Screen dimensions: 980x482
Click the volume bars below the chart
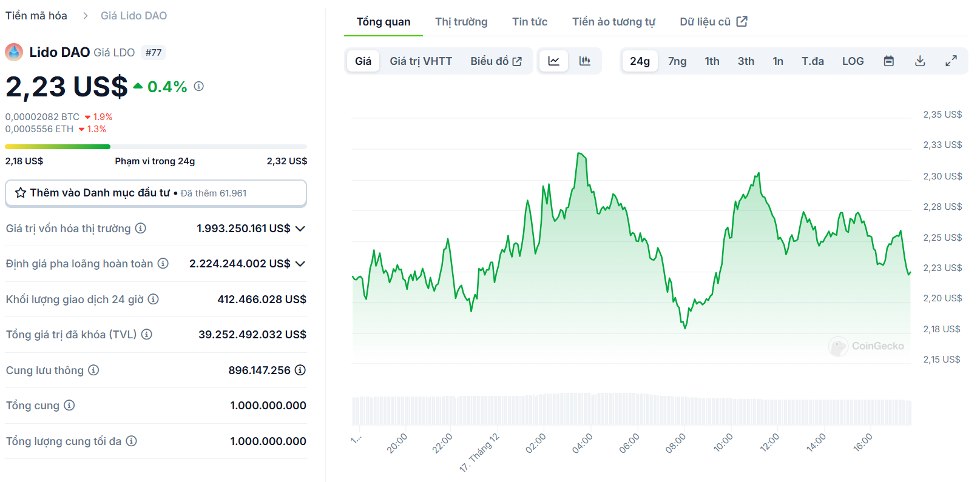[x=631, y=409]
